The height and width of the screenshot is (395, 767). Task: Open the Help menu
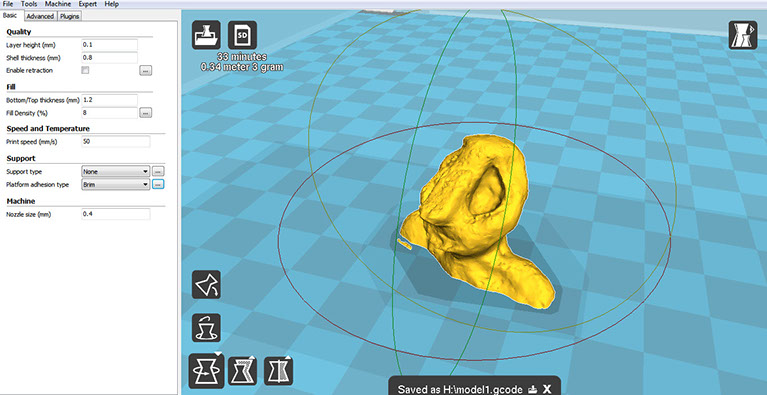112,4
